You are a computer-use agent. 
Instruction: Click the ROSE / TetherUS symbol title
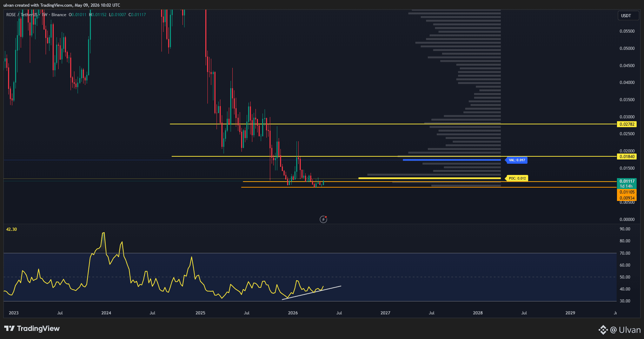(x=22, y=15)
